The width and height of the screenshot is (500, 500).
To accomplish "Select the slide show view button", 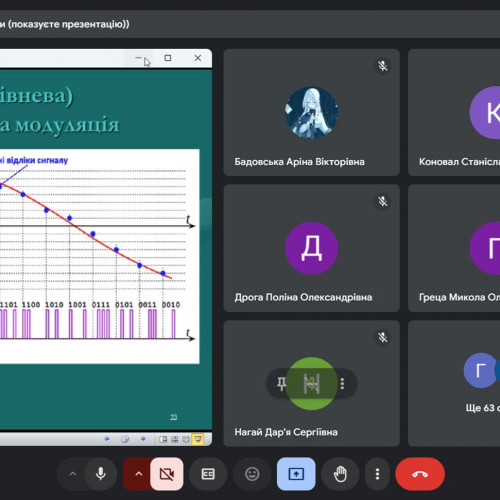I will (198, 439).
